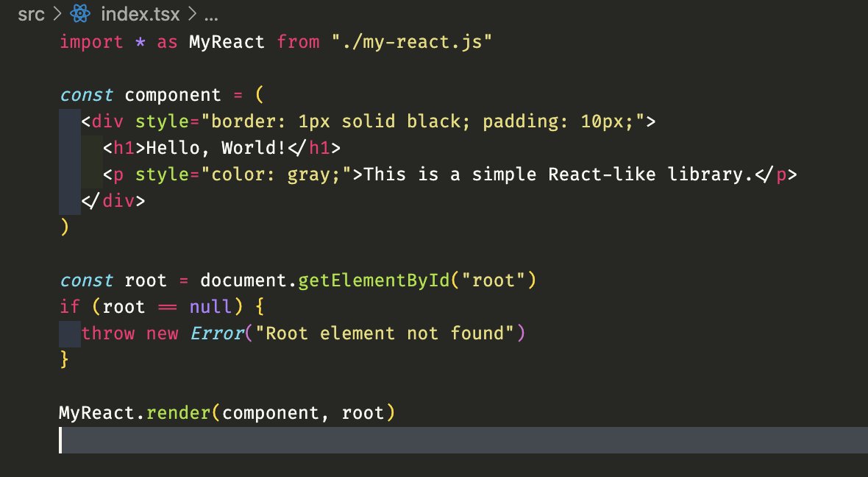Screen dimensions: 868x477
Task: Click the 'import' keyword on first line
Action: pyautogui.click(x=91, y=42)
